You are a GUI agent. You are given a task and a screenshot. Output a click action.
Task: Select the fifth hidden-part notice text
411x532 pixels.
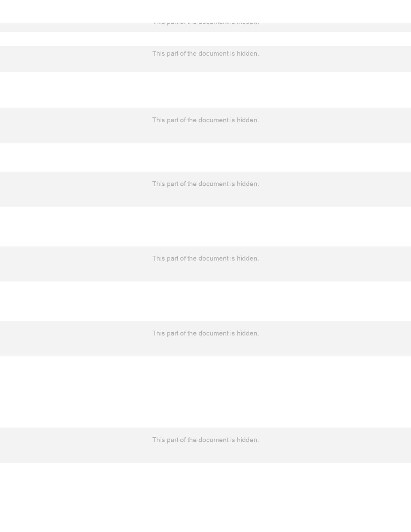[x=205, y=259]
